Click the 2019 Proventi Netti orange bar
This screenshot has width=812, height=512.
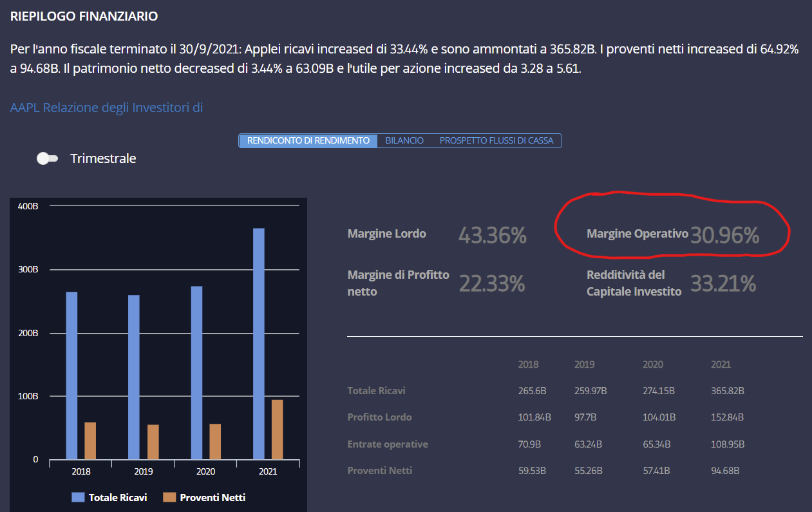coord(153,442)
